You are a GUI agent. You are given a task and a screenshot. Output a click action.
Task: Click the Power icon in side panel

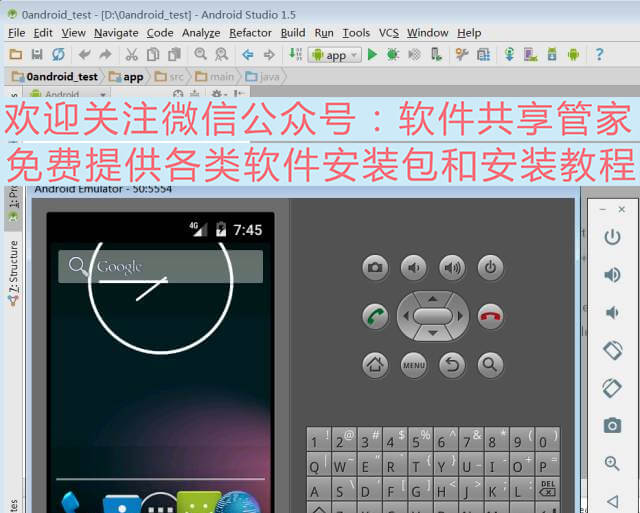click(x=612, y=237)
